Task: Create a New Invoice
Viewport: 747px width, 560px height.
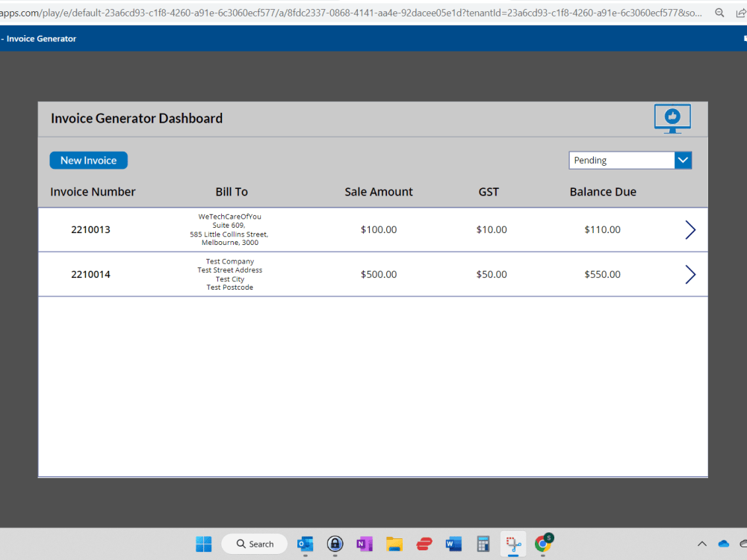Action: point(88,160)
